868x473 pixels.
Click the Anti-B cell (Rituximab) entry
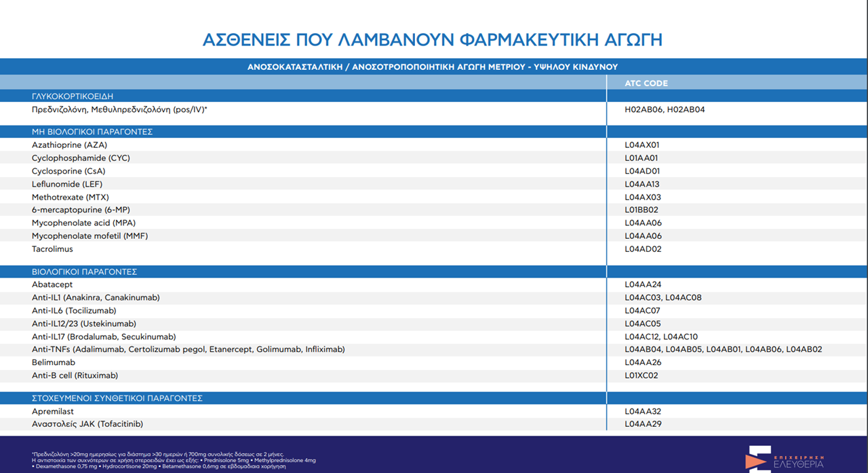(79, 376)
